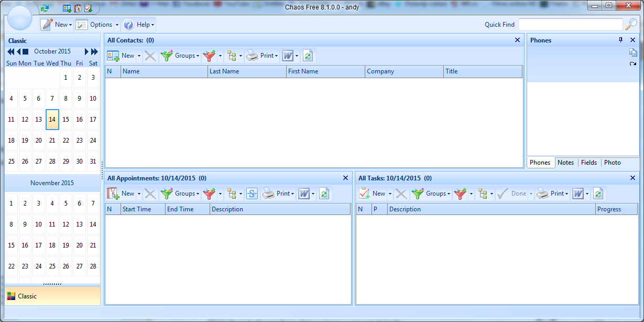Click the sync icon in title bar

coord(45,8)
